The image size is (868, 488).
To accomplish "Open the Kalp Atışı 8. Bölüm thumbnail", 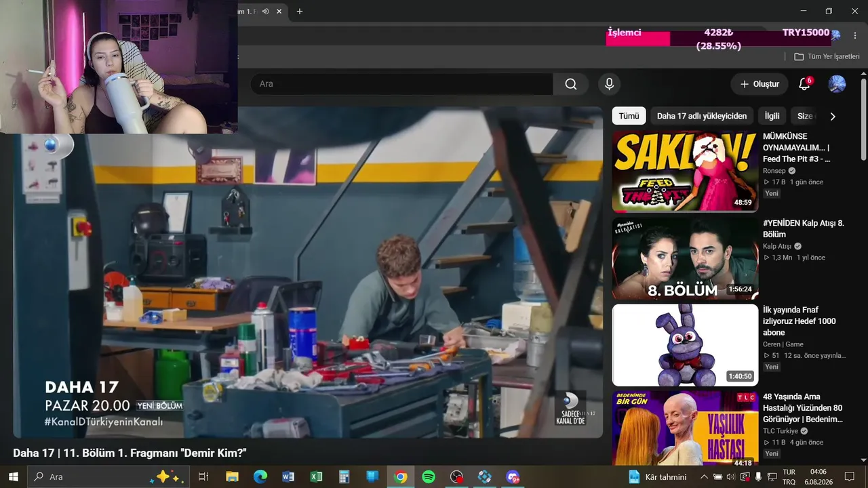I will coord(685,258).
